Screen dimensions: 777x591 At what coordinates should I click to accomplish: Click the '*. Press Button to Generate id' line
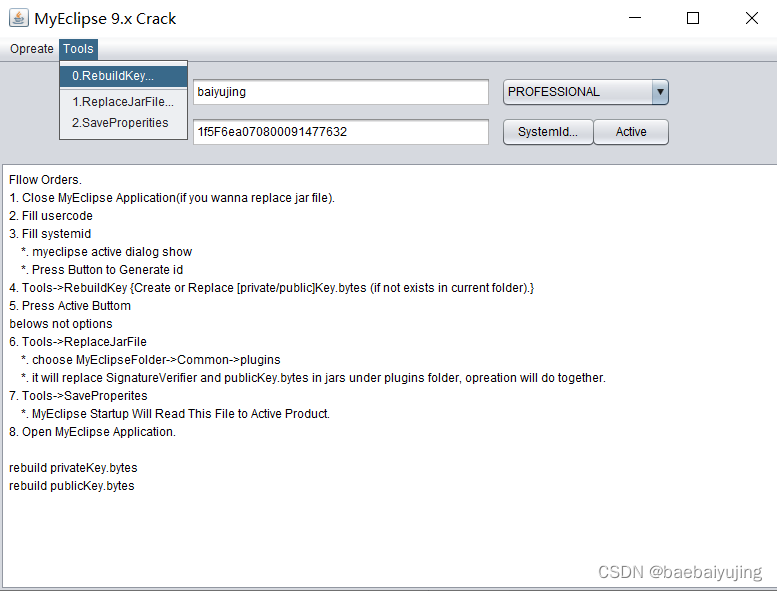102,270
